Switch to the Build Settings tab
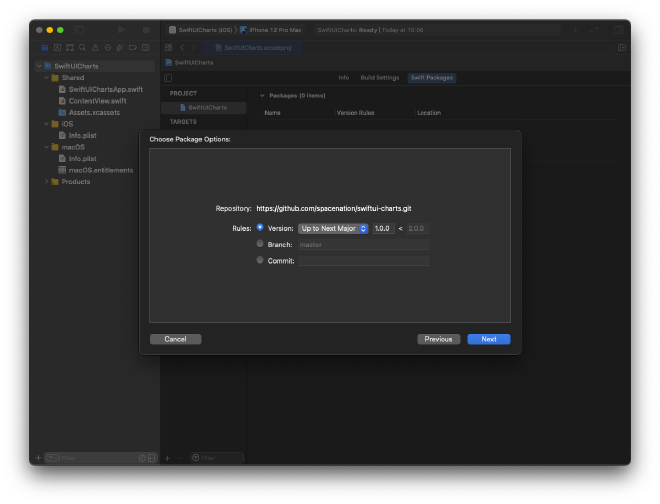Screen dimensions: 660x504 click(x=379, y=77)
